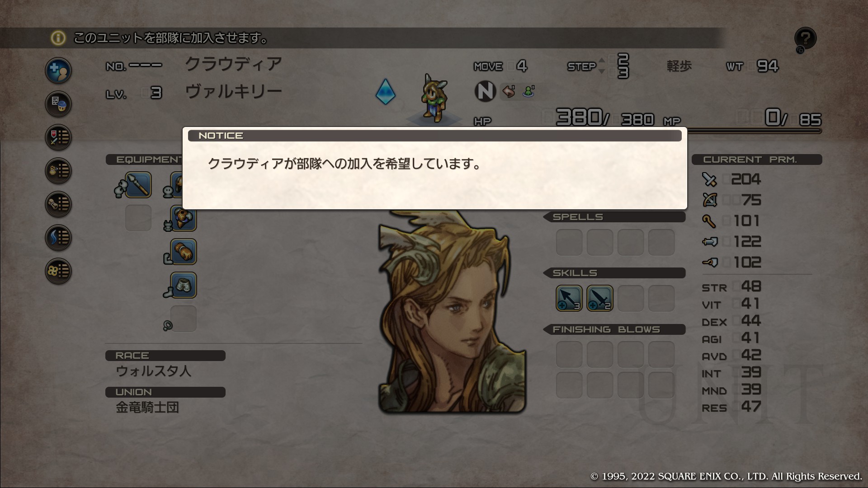The height and width of the screenshot is (488, 868).
Task: Click the second skill icon with number 2
Action: point(600,298)
